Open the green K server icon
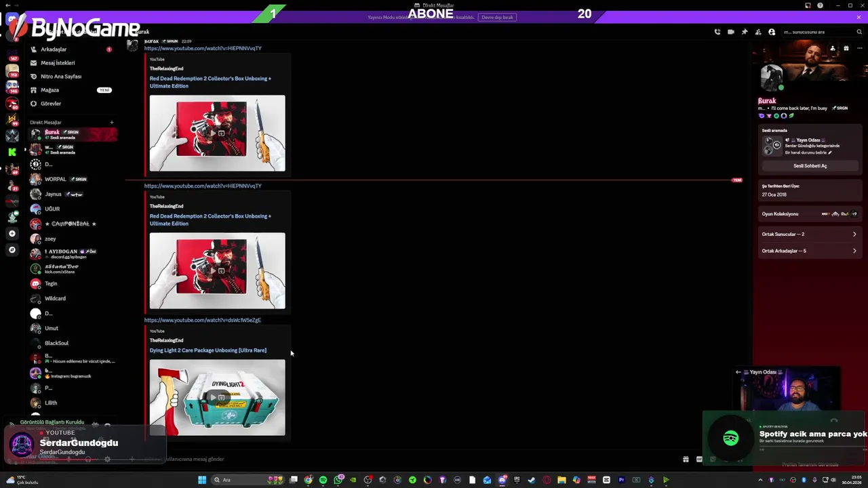The height and width of the screenshot is (488, 868). [x=12, y=152]
